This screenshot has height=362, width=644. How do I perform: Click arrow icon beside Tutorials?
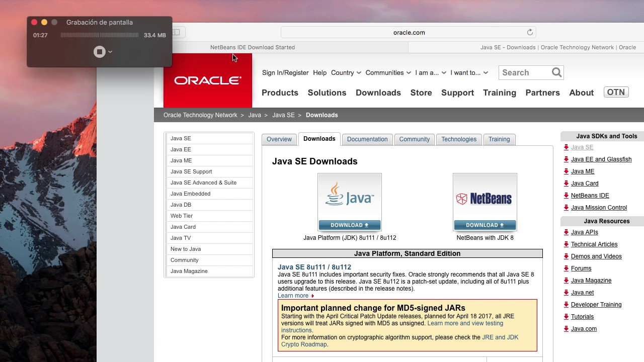point(566,317)
